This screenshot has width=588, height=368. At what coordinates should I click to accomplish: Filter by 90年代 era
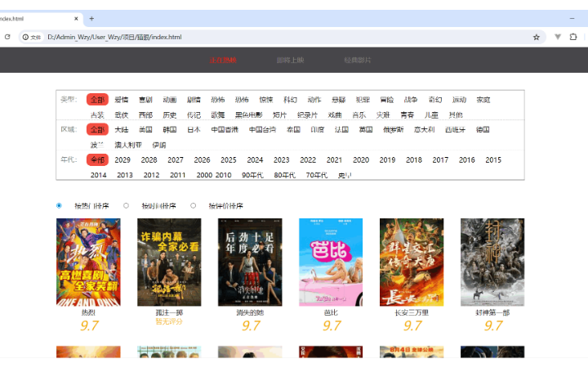[252, 175]
